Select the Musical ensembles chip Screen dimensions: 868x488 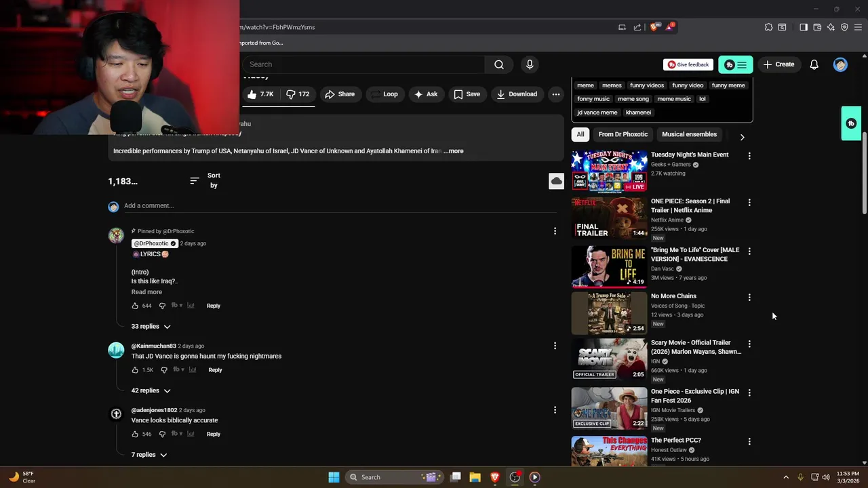click(689, 134)
